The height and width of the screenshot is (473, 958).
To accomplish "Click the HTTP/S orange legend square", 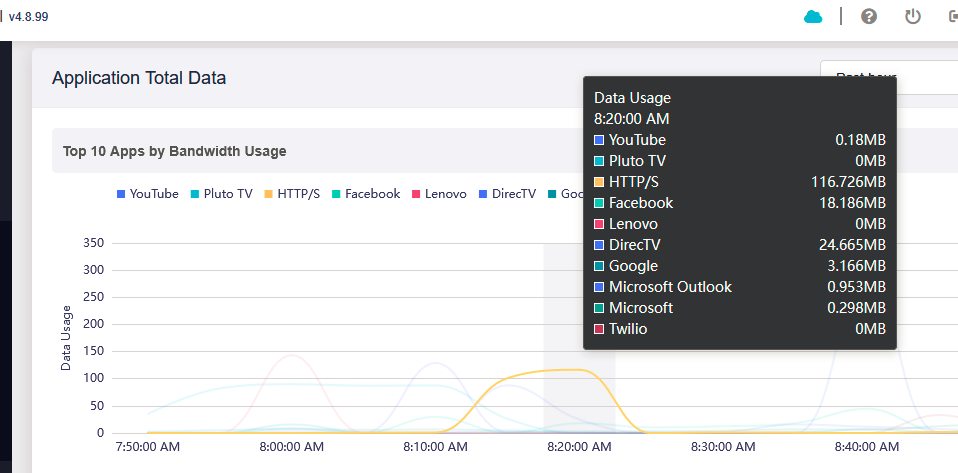I will (268, 194).
